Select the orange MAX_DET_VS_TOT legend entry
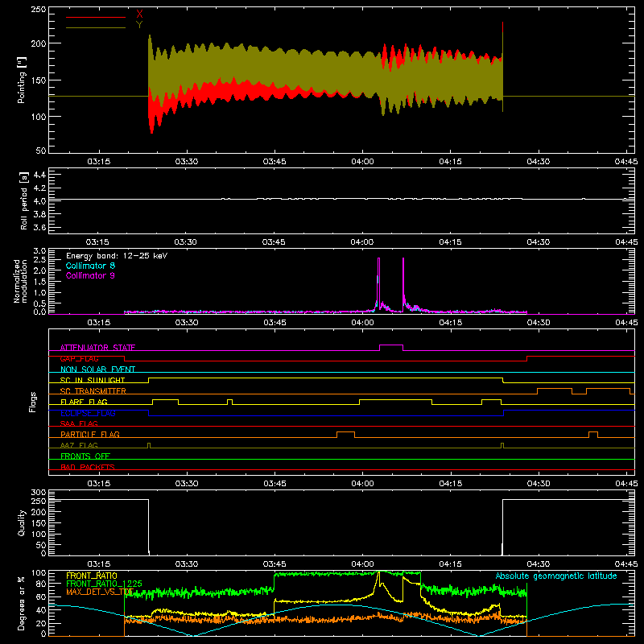The image size is (644, 644). [100, 592]
